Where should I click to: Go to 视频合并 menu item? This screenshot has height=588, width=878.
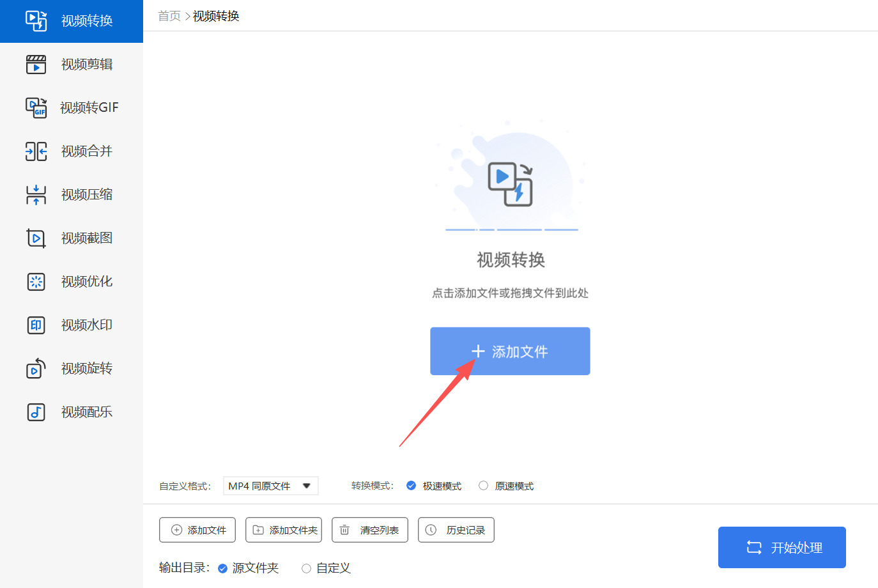click(x=72, y=151)
